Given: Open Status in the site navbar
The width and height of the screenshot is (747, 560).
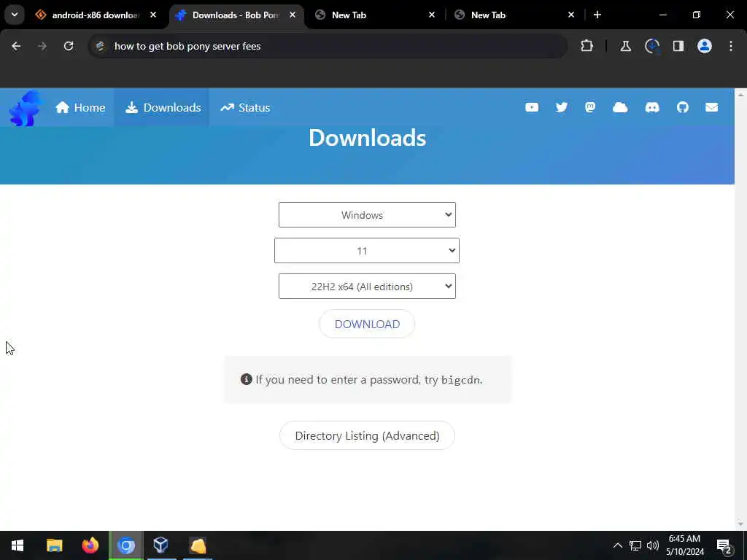Looking at the screenshot, I should pos(245,108).
